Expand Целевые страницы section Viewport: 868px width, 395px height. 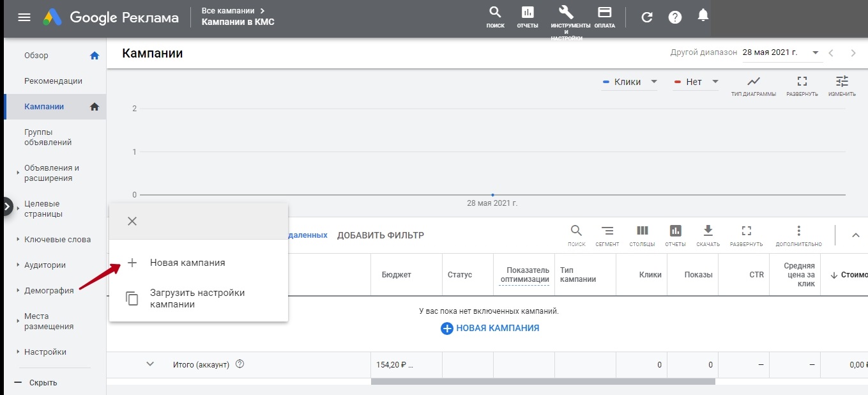point(18,209)
